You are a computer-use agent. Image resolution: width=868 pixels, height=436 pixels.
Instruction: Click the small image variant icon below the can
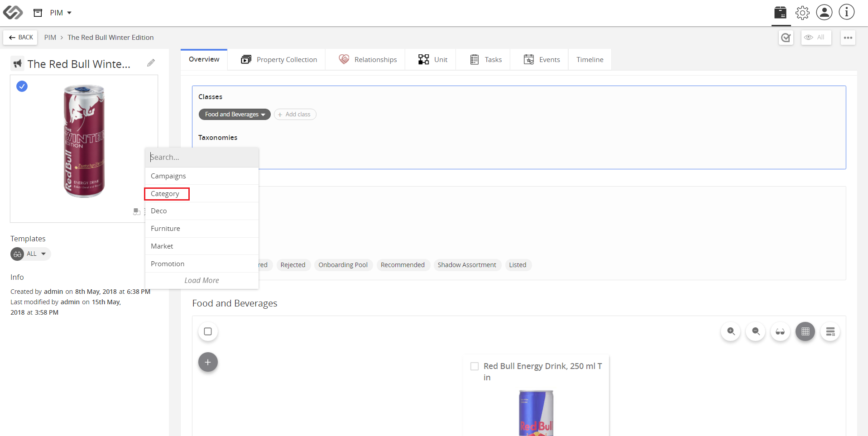(x=136, y=211)
